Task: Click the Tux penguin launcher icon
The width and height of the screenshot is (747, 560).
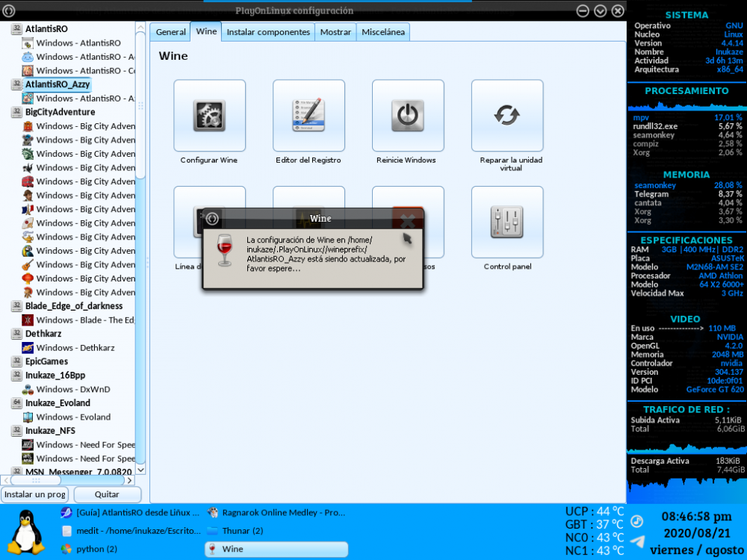Action: pos(28,532)
